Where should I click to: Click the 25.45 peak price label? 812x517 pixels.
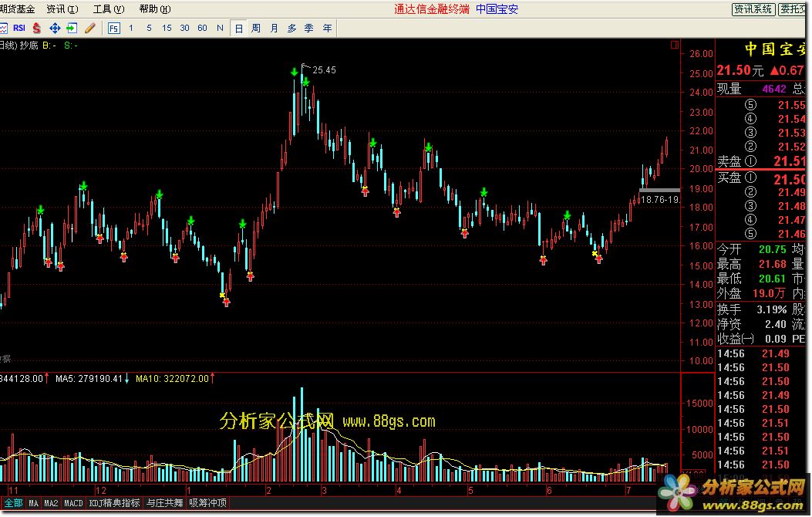click(324, 70)
